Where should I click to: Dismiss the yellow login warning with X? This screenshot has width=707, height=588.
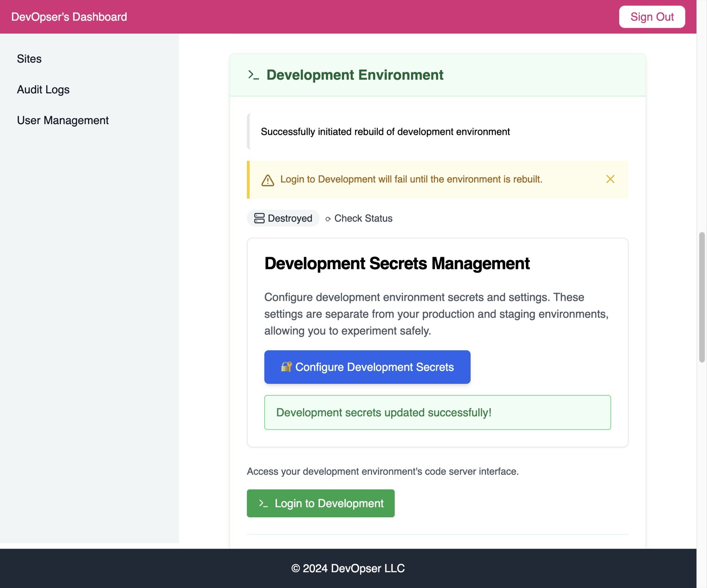[610, 179]
